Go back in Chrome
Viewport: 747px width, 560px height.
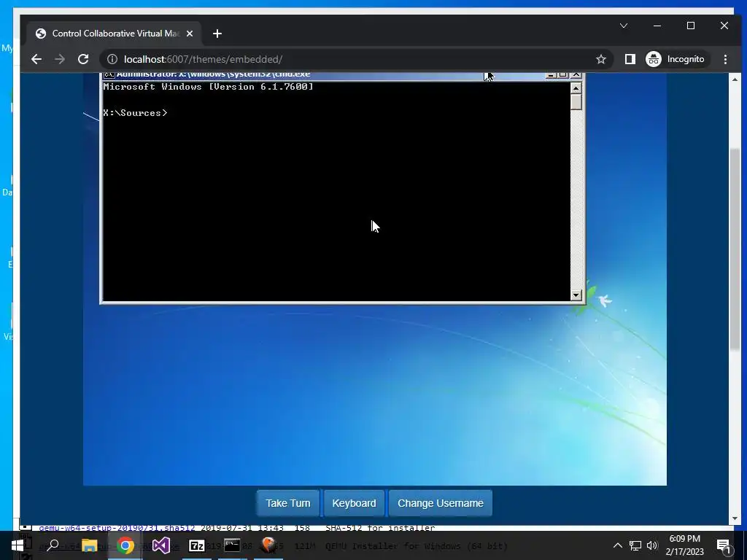pyautogui.click(x=36, y=59)
